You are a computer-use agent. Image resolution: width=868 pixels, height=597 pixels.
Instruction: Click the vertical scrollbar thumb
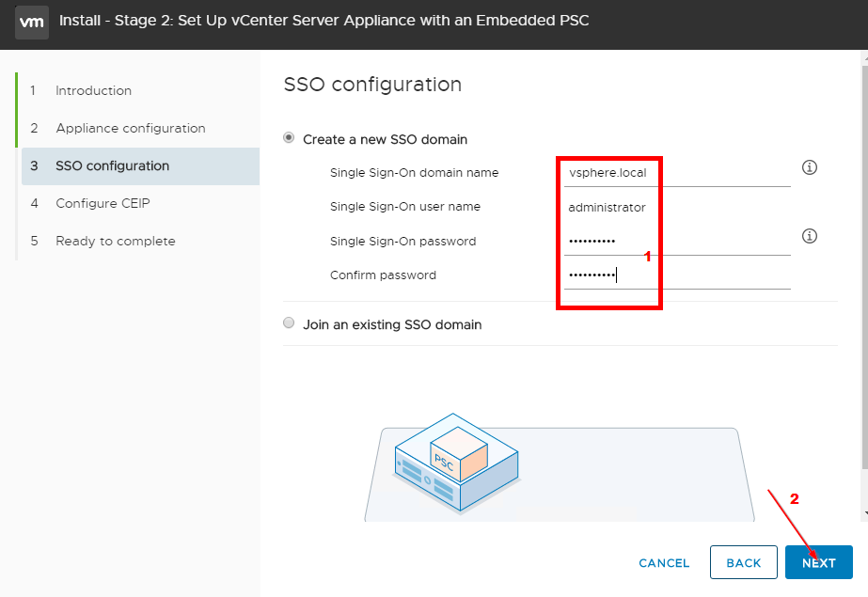864,267
